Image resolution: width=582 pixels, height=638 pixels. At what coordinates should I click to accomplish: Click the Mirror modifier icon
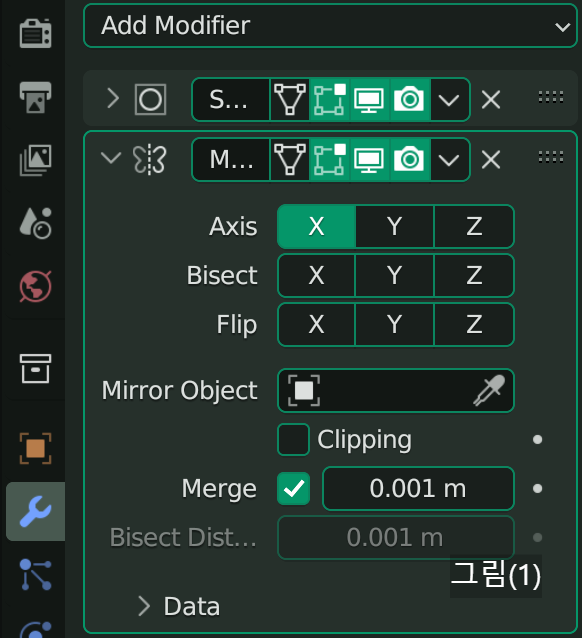pyautogui.click(x=150, y=159)
